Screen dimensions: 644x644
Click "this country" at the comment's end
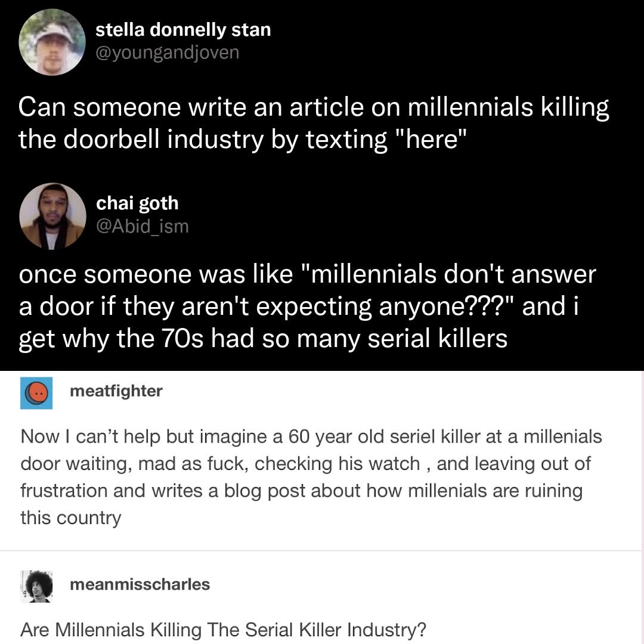tap(70, 518)
